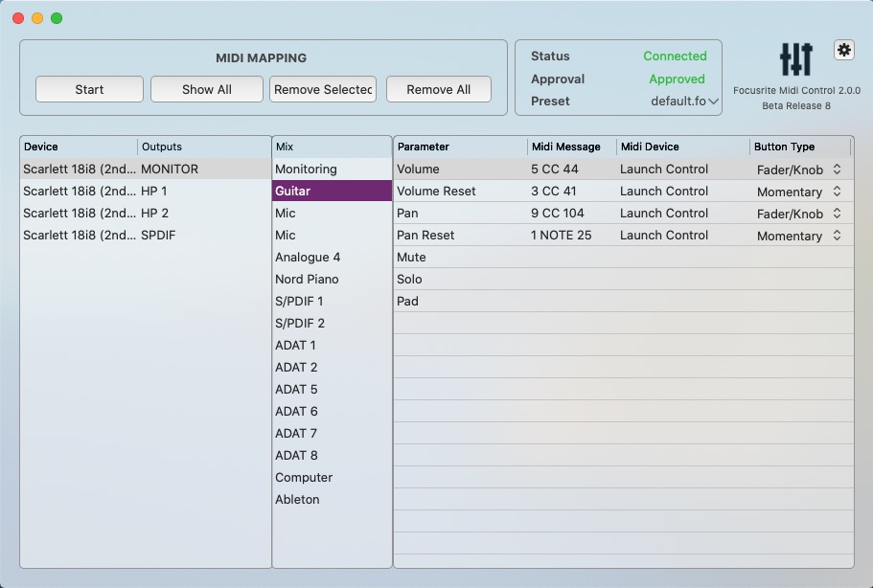Viewport: 873px width, 588px height.
Task: Open the Preset default.fo dropdown
Action: click(685, 102)
